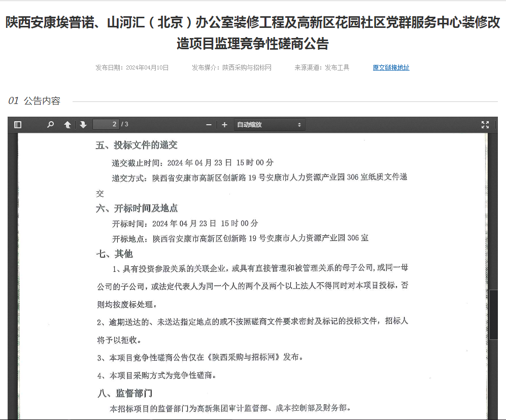Click the line 4、本项目采购方式为竞争性磋商

point(156,375)
